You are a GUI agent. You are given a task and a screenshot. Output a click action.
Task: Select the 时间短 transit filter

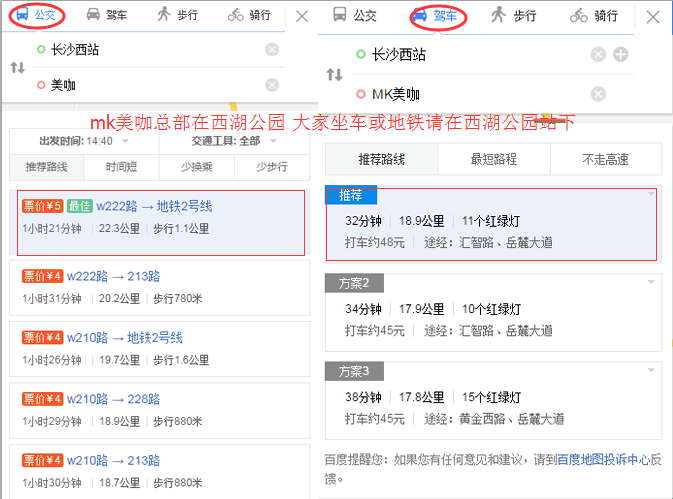pos(121,167)
